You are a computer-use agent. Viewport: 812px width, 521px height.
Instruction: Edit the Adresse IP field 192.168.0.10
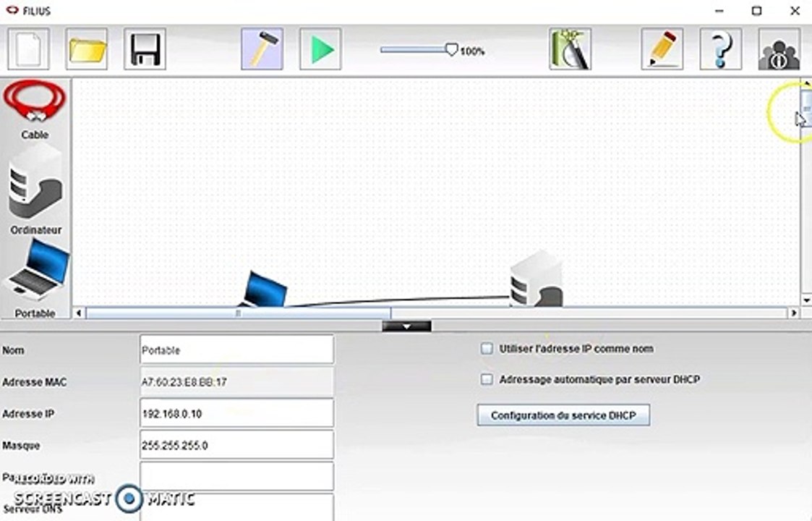236,414
